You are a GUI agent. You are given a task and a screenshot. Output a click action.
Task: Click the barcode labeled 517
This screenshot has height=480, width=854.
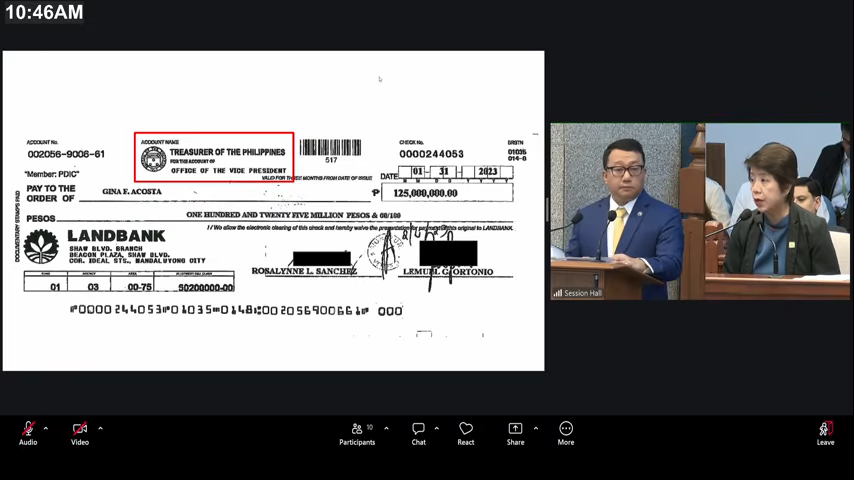click(331, 148)
